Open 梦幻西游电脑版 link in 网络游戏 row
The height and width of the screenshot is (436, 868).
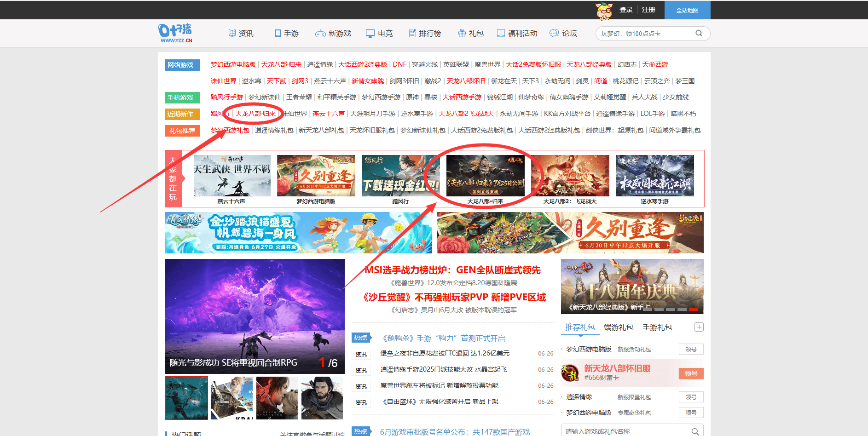coord(233,64)
